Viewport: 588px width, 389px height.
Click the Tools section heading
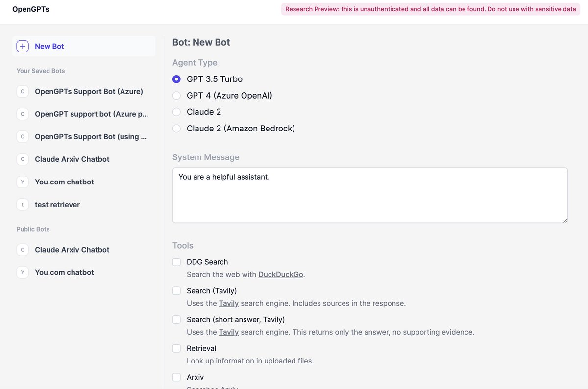[183, 245]
